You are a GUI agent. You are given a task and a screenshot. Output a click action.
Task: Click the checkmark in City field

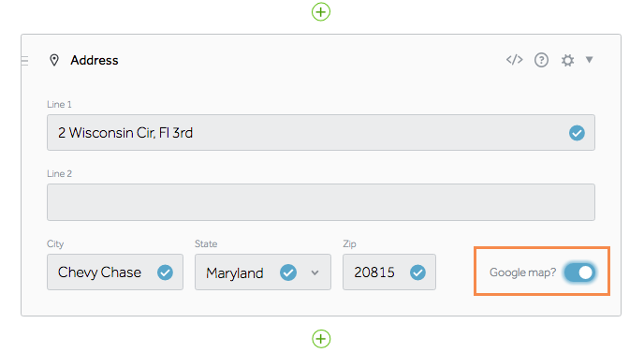point(165,272)
